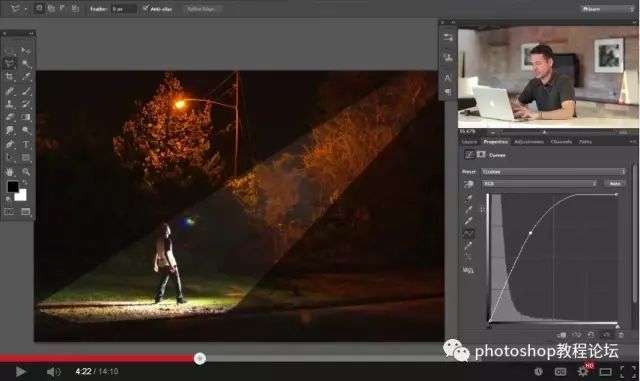
Task: Choose the Polygonal Lasso tool
Action: [9, 63]
